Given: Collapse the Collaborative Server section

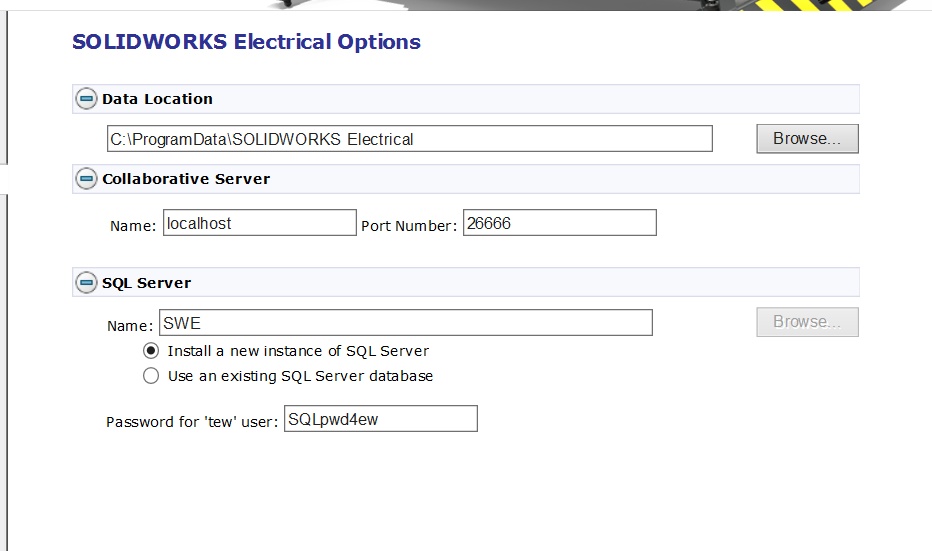Looking at the screenshot, I should (86, 179).
